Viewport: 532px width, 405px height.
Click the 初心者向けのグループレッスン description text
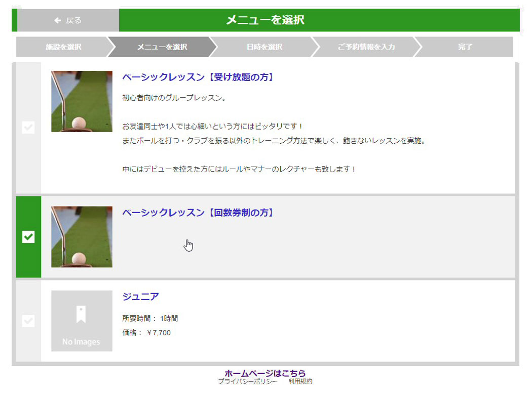click(x=174, y=98)
